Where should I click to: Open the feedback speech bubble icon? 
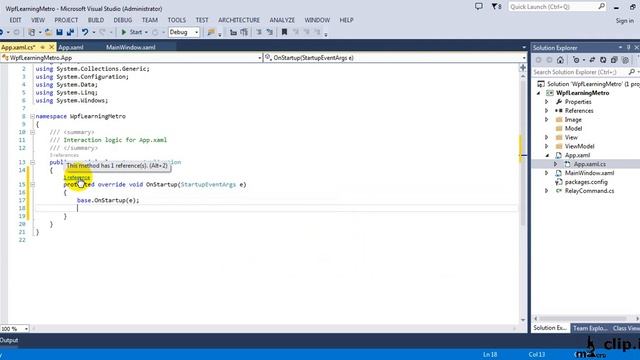click(479, 6)
